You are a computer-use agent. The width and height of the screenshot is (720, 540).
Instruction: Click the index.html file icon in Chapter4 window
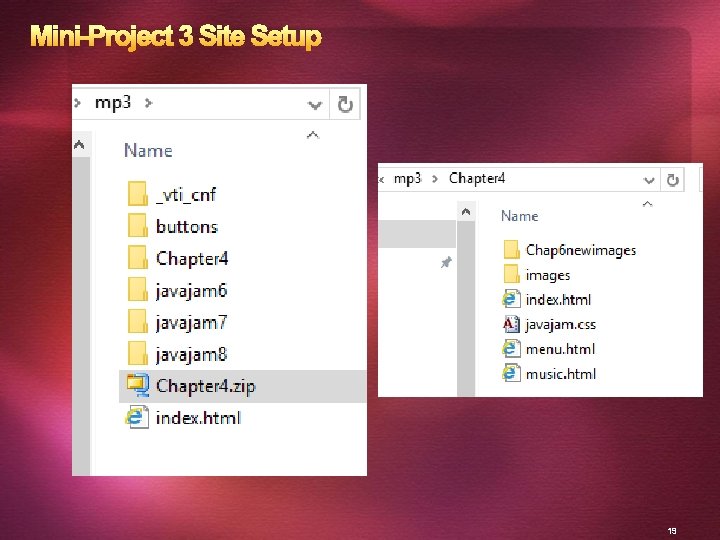pyautogui.click(x=511, y=299)
